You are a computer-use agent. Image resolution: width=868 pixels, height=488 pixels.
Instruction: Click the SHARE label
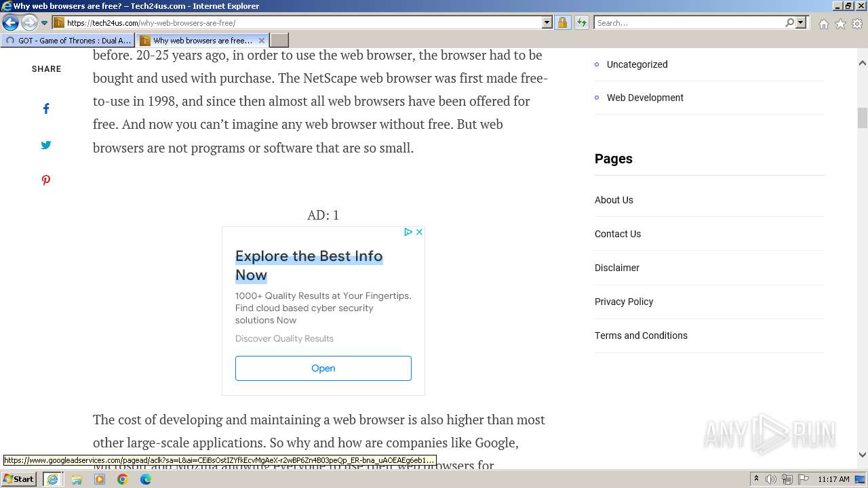click(46, 69)
